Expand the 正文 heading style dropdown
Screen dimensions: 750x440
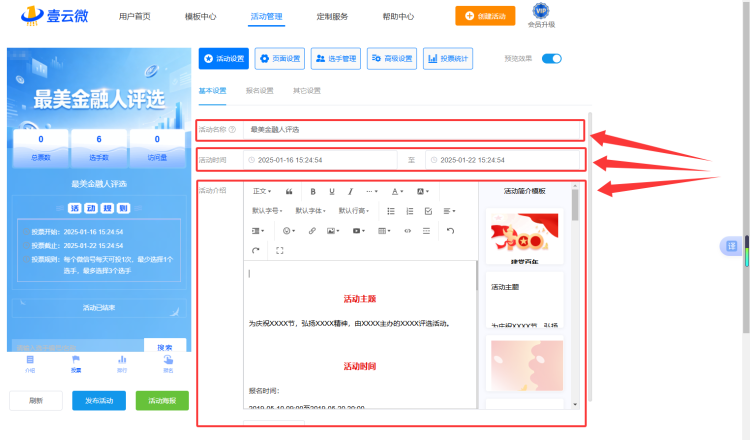click(262, 191)
